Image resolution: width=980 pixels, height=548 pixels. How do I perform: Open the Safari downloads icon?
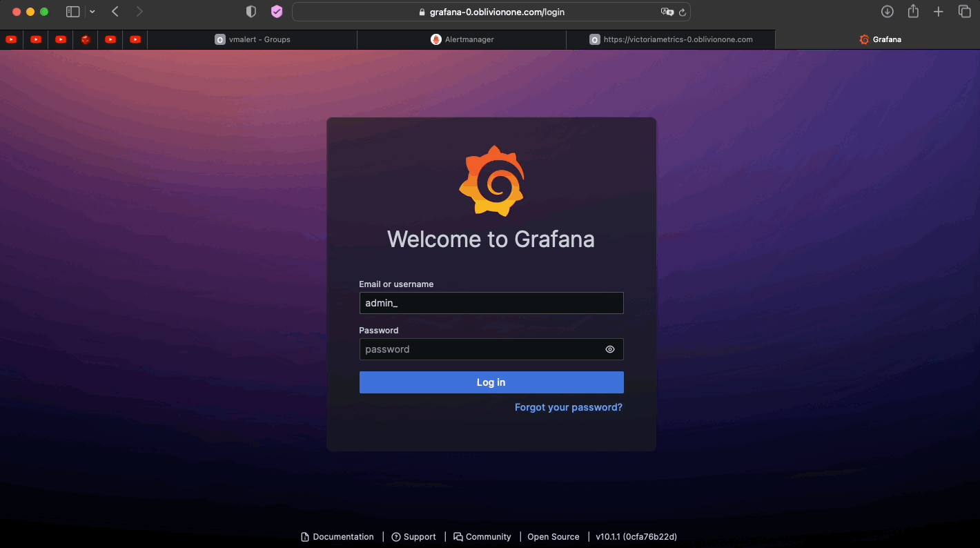pyautogui.click(x=888, y=12)
